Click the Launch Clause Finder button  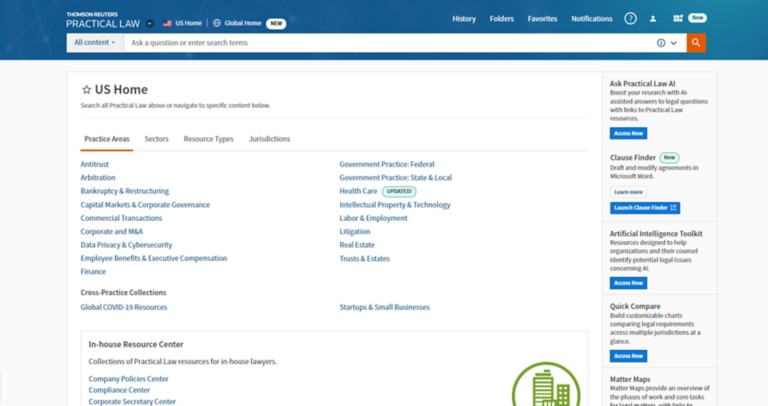645,208
